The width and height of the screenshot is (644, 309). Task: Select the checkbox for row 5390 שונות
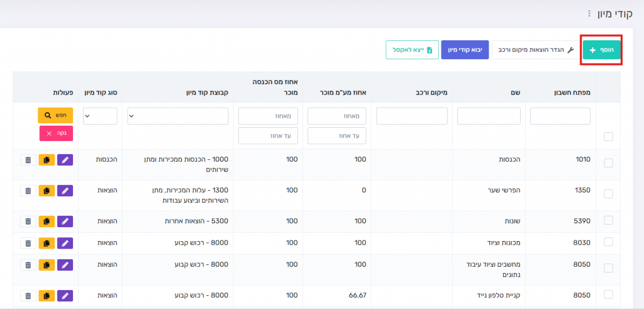[x=608, y=220]
